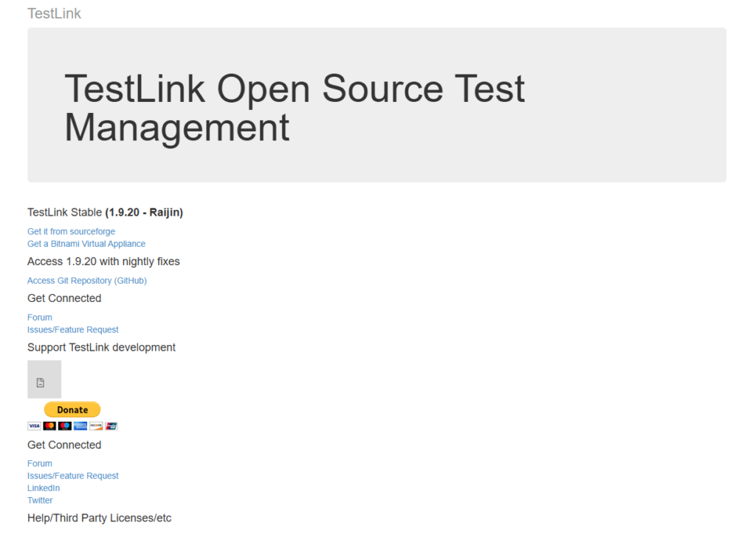Image resolution: width=756 pixels, height=534 pixels.
Task: Open the TestLink brand link at top
Action: tap(54, 13)
